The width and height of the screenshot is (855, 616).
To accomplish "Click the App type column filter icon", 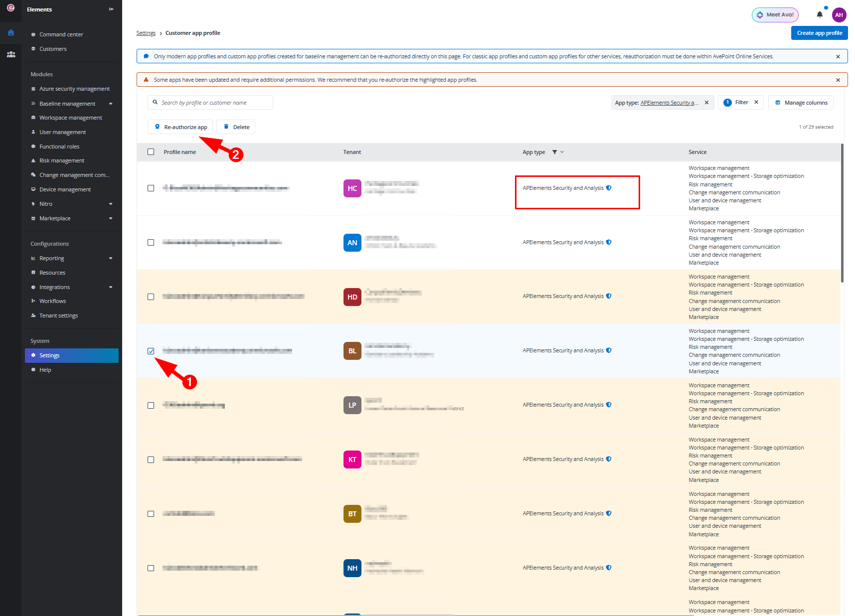I will (x=554, y=152).
